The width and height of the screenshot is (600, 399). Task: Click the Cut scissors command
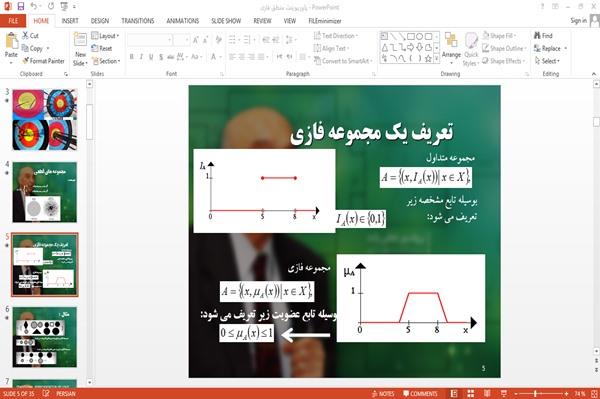pos(30,36)
